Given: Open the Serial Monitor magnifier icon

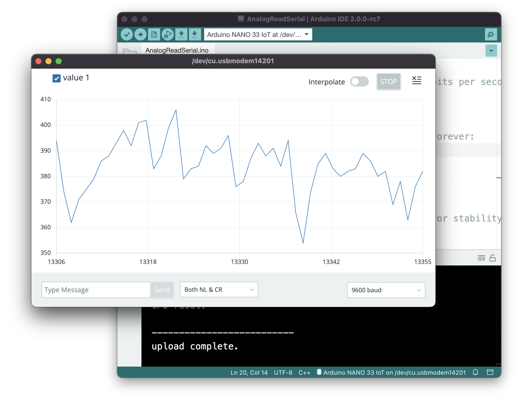Looking at the screenshot, I should pos(490,35).
